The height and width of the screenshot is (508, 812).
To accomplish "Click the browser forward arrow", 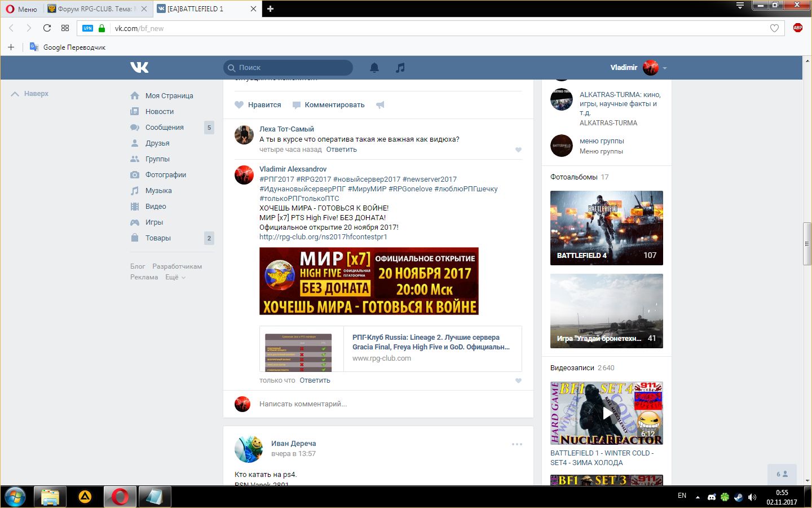I will [x=29, y=28].
